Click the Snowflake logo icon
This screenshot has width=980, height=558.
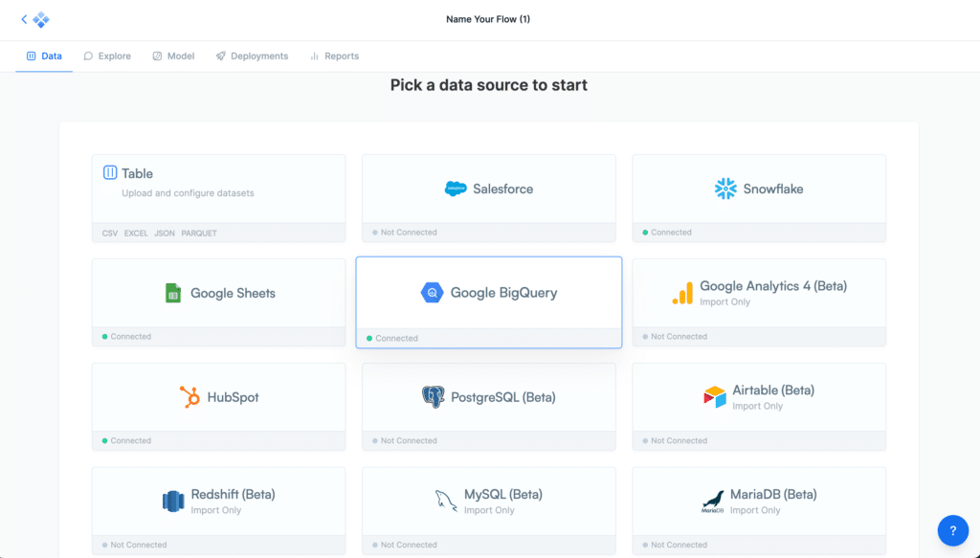click(x=725, y=189)
